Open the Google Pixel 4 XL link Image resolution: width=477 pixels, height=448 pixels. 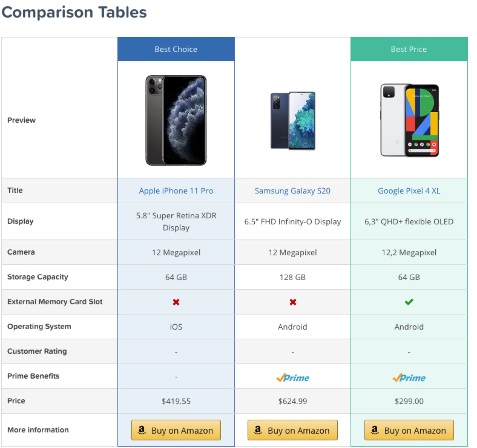[x=409, y=191]
